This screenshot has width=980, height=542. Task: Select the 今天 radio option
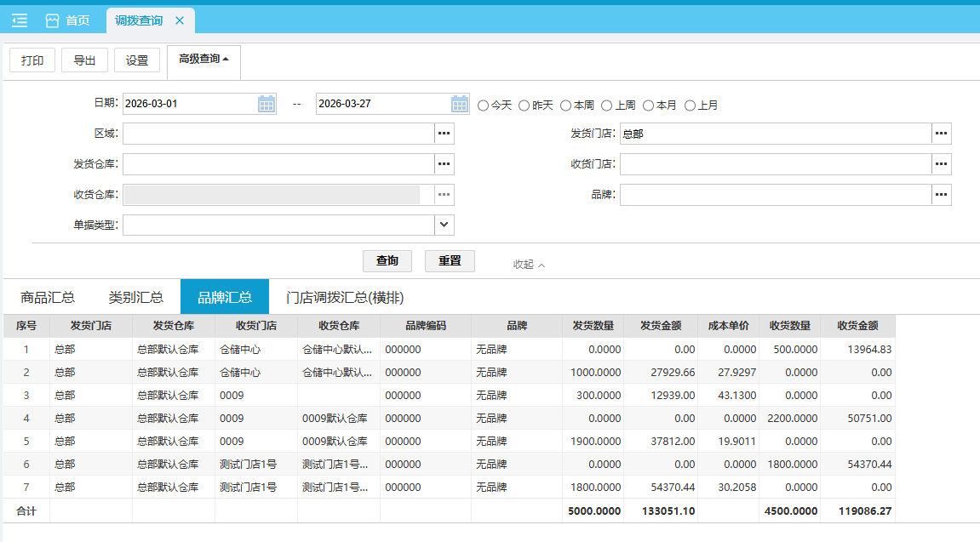point(484,106)
